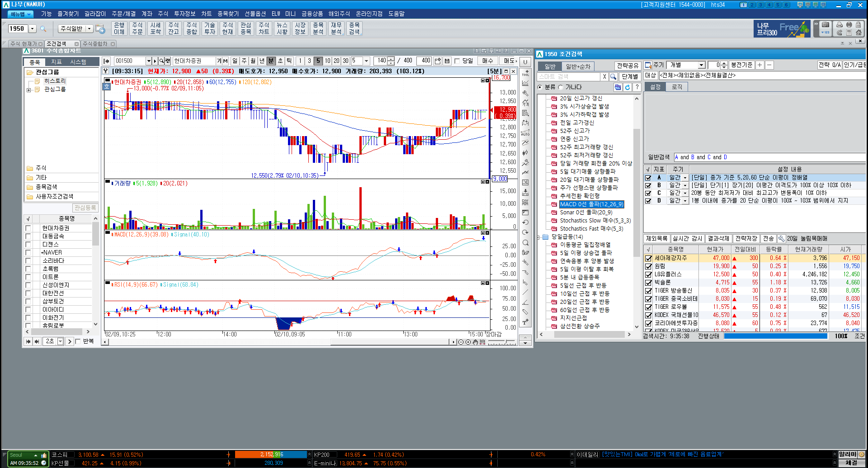This screenshot has height=468, width=868.
Task: Click the zoom-in plus circle below chart
Action: click(x=468, y=342)
